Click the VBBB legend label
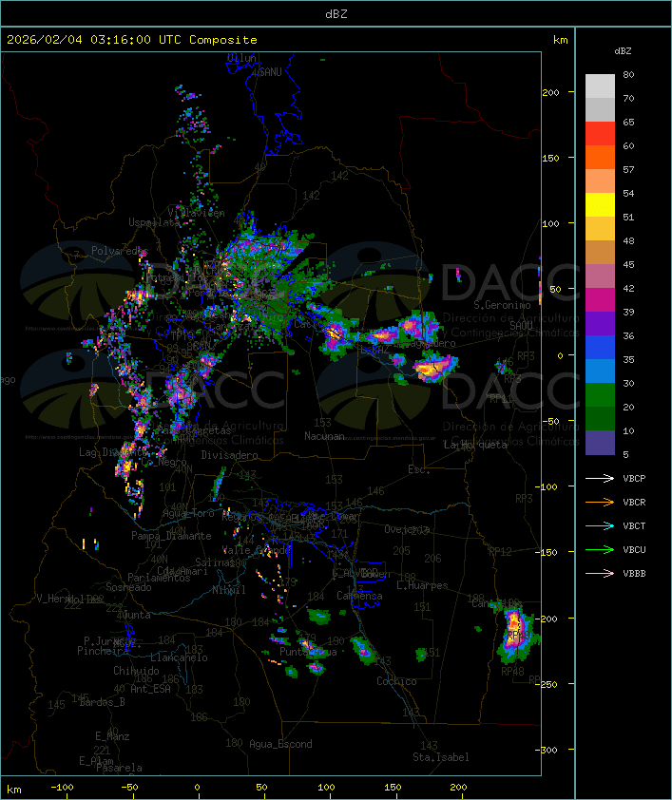This screenshot has height=800, width=672. (634, 573)
